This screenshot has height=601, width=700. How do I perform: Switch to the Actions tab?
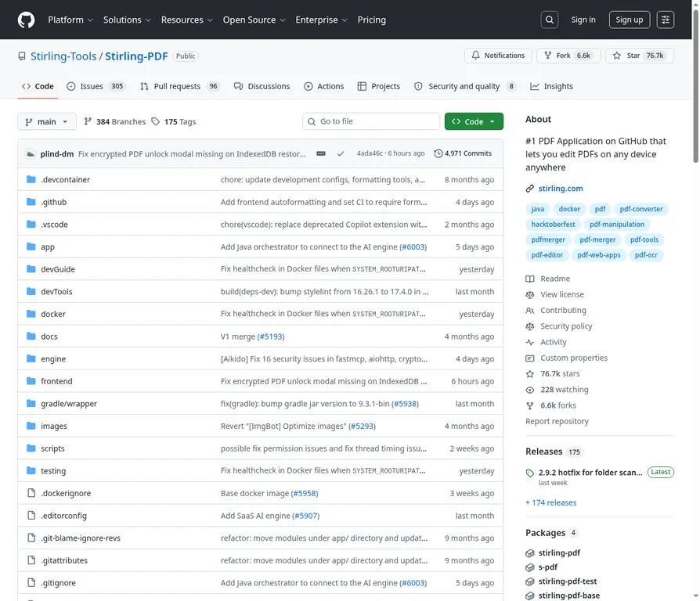click(324, 86)
